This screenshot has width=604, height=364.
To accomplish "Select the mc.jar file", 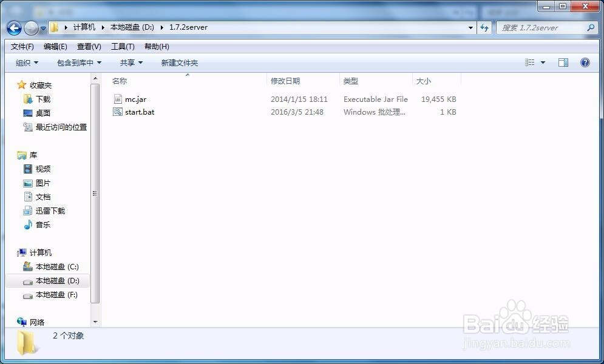I will tap(135, 99).
